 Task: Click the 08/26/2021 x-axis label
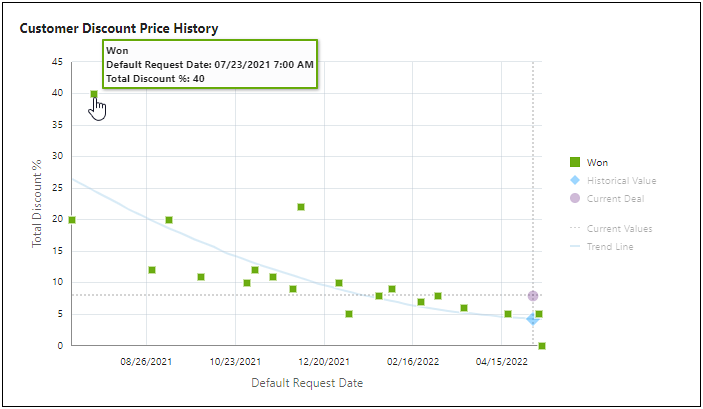(x=146, y=361)
